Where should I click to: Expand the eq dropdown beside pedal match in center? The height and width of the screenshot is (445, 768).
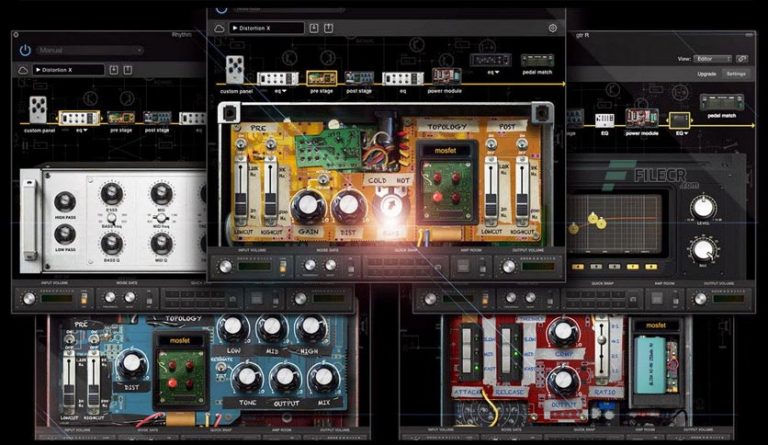pyautogui.click(x=497, y=72)
